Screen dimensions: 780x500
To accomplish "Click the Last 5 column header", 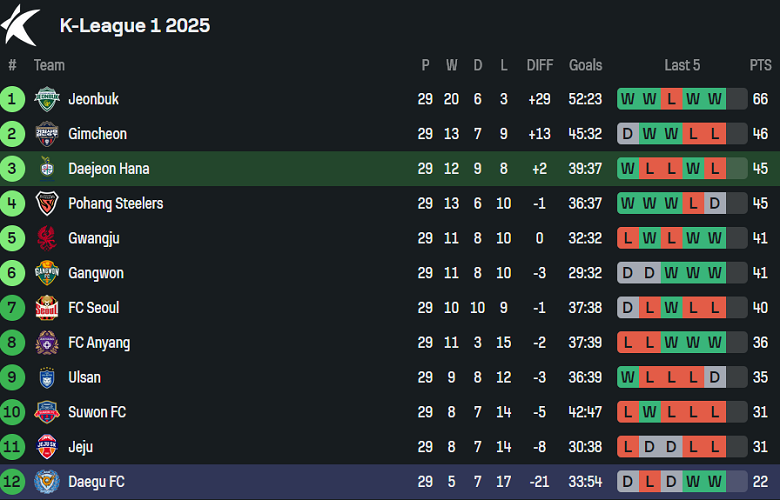I will coord(682,65).
